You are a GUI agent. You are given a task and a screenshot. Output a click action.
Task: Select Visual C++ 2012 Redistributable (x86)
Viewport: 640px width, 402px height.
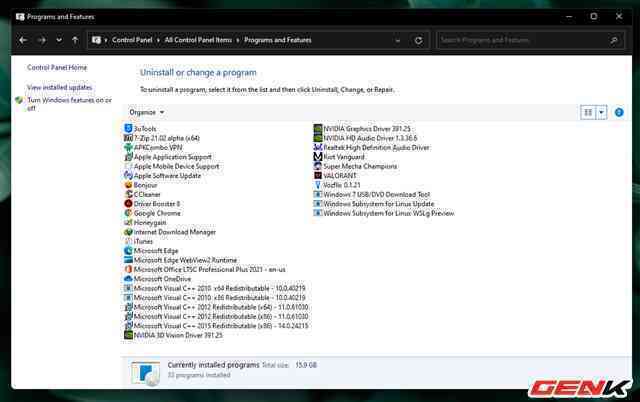pyautogui.click(x=216, y=316)
